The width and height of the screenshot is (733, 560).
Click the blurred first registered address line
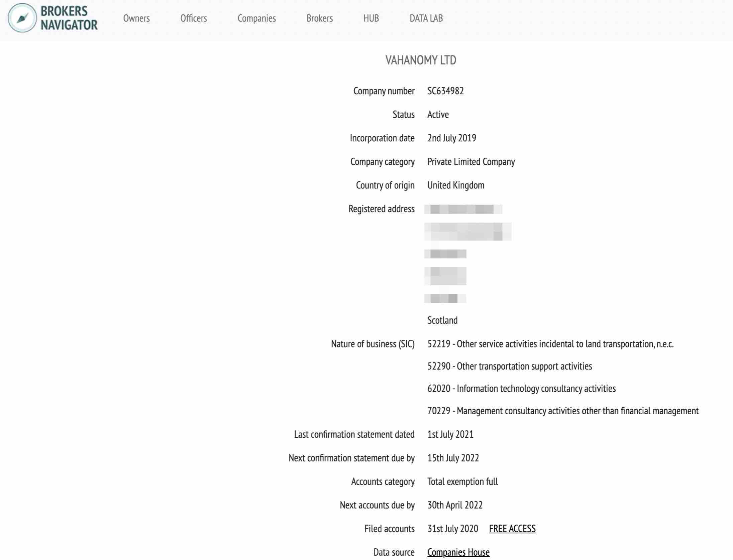point(463,209)
